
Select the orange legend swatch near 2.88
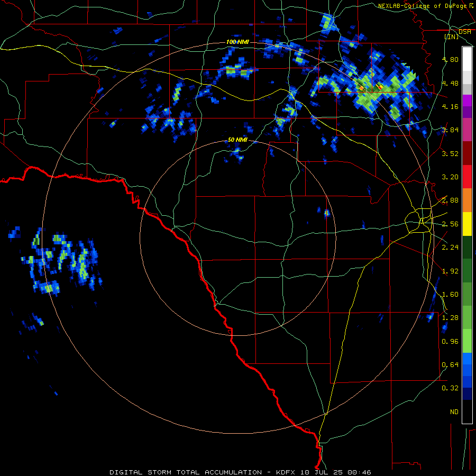point(467,200)
